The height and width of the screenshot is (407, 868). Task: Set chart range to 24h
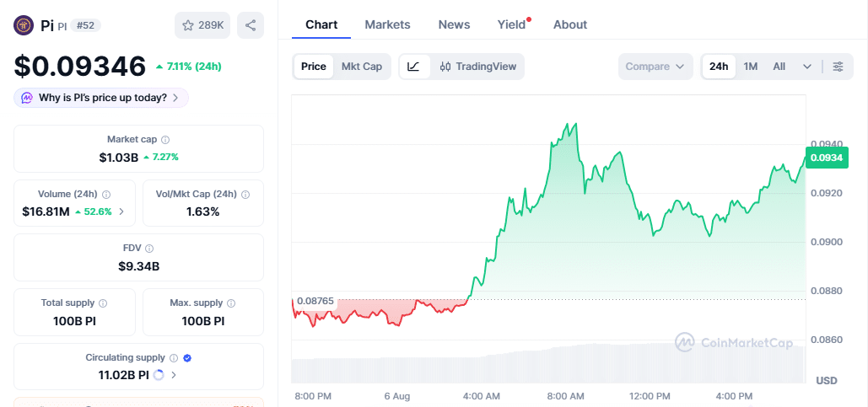[719, 67]
